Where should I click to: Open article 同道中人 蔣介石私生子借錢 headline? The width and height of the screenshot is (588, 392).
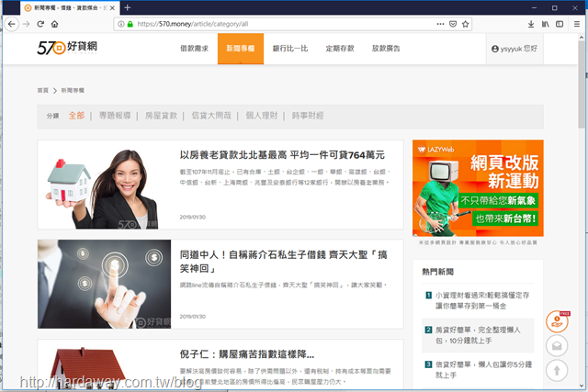pos(284,262)
